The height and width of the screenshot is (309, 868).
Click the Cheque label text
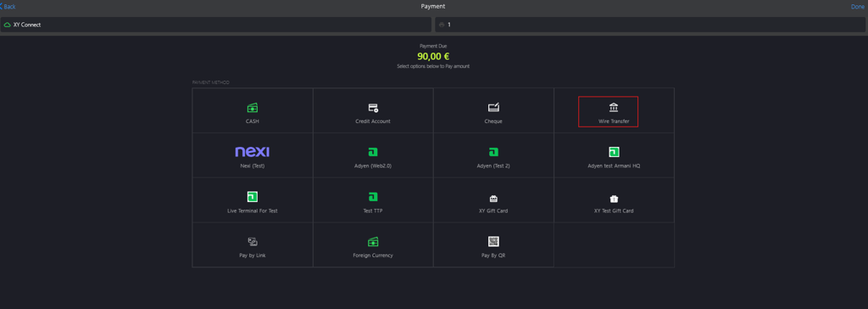(x=493, y=121)
